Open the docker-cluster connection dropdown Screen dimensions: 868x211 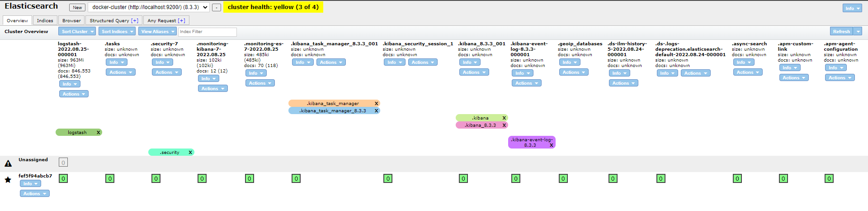click(x=149, y=7)
